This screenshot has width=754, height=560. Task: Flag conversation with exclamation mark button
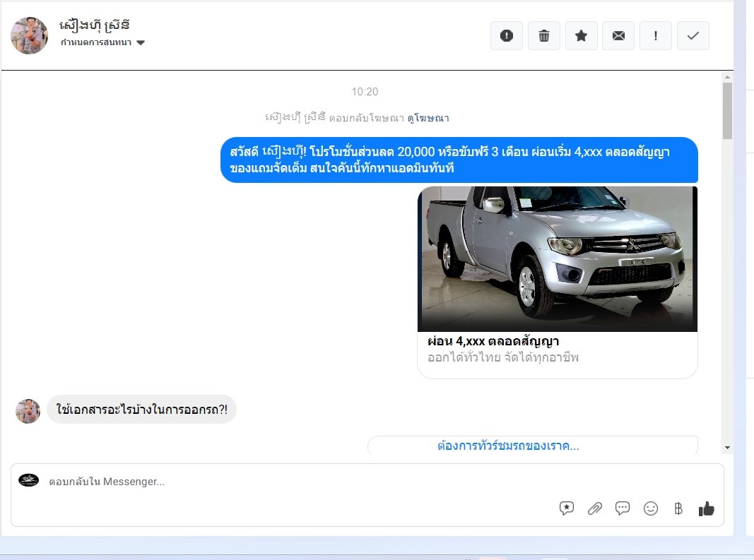[x=656, y=36]
